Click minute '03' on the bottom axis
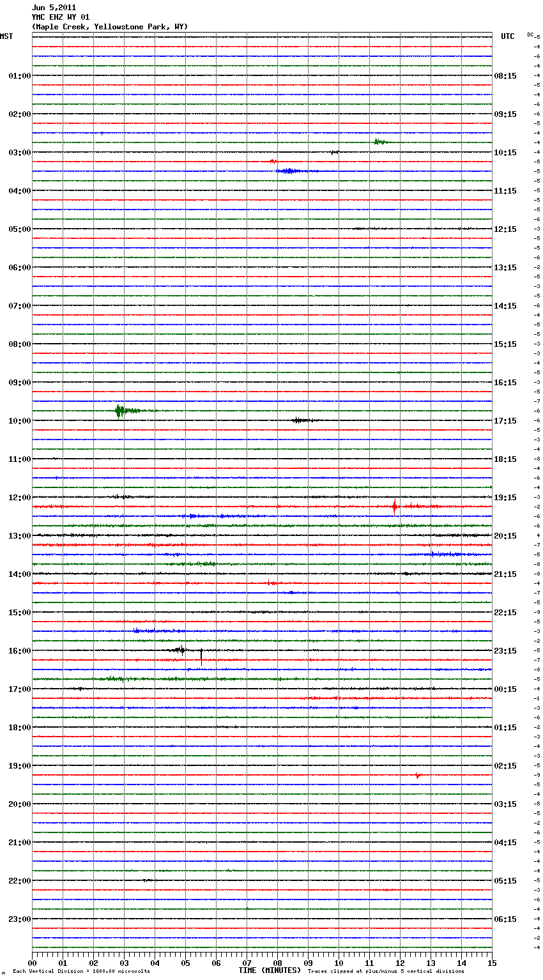 124,963
